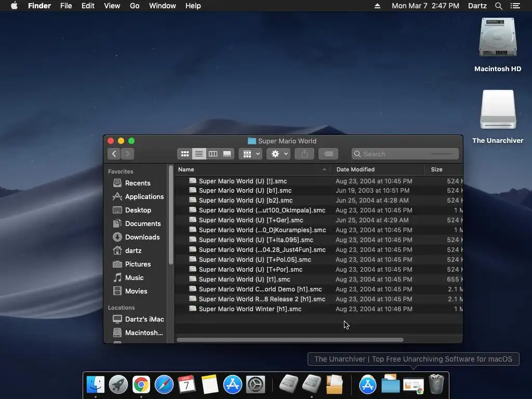Open the Help menu
The width and height of the screenshot is (532, 399).
(x=193, y=6)
